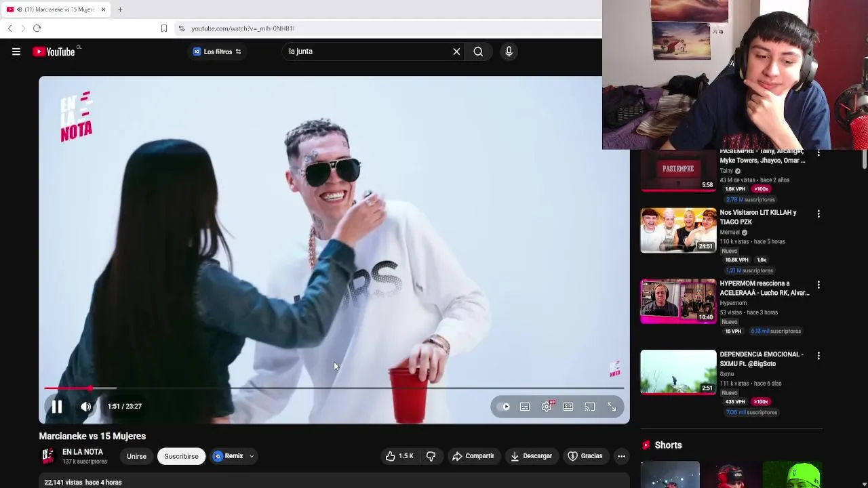Dislike the video with thumbs down
This screenshot has height=488, width=868.
pos(431,456)
